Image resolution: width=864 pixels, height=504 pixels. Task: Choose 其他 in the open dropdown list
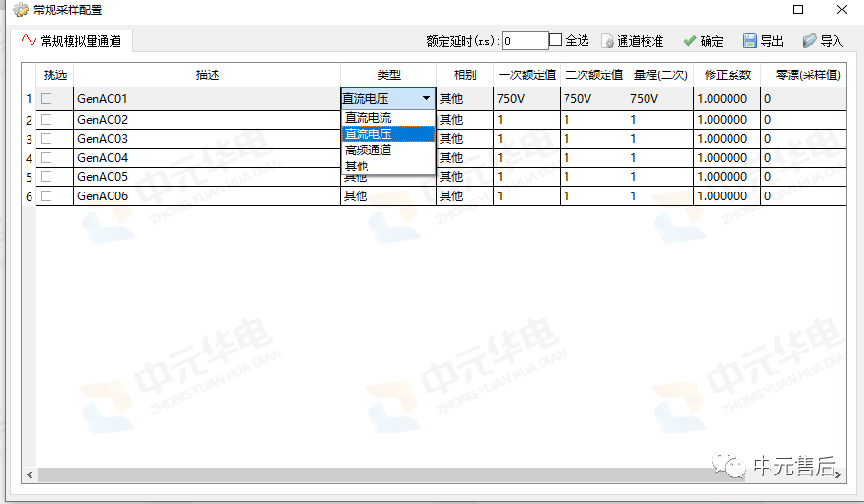tap(388, 166)
